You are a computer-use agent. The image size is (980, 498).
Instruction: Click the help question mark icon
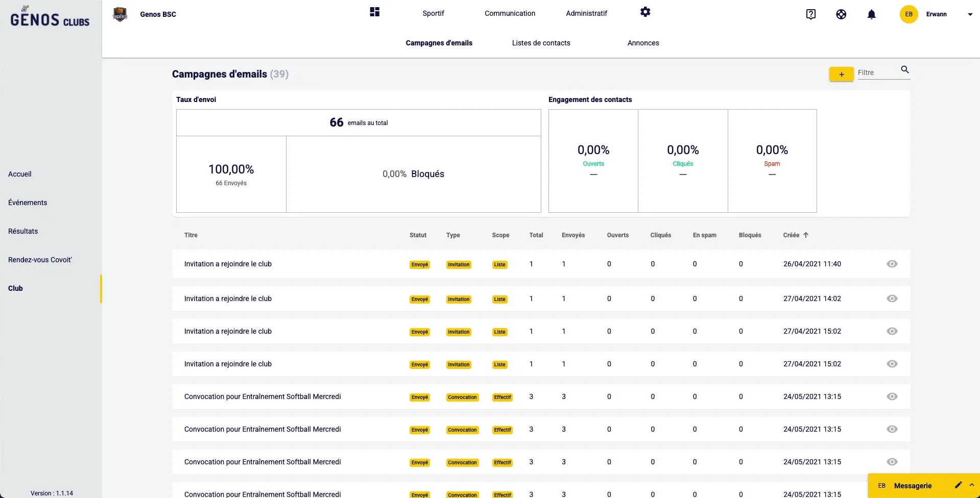tap(810, 14)
